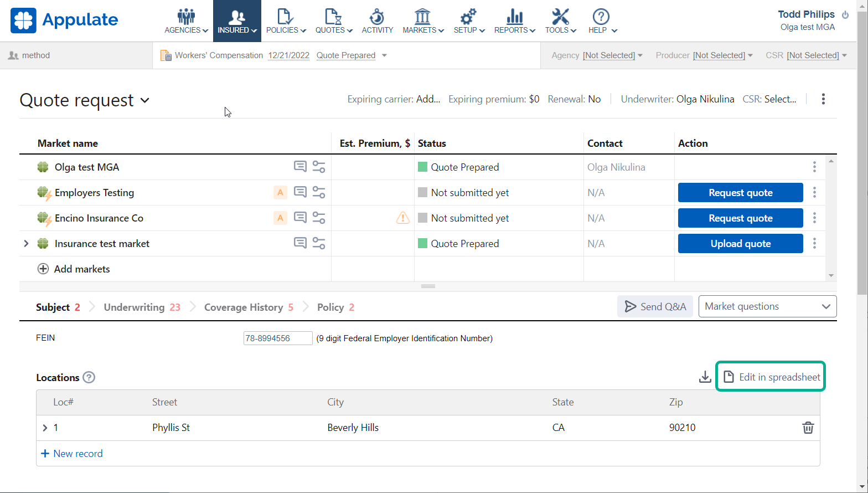Click the A badge for Employers Testing

280,192
